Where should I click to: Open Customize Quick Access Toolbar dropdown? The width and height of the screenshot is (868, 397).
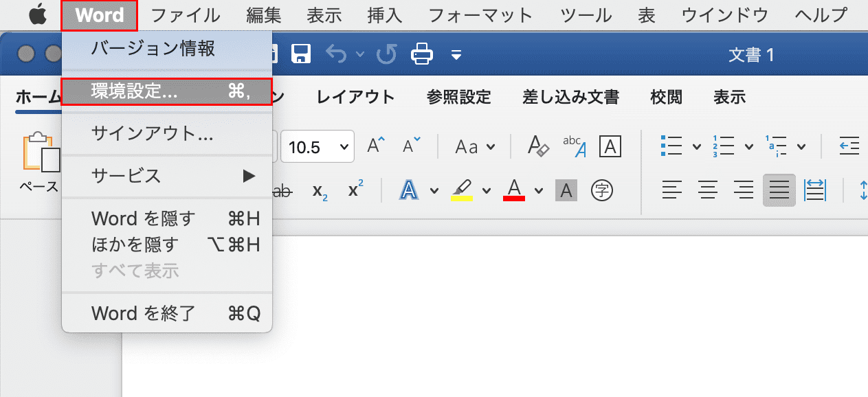(456, 54)
